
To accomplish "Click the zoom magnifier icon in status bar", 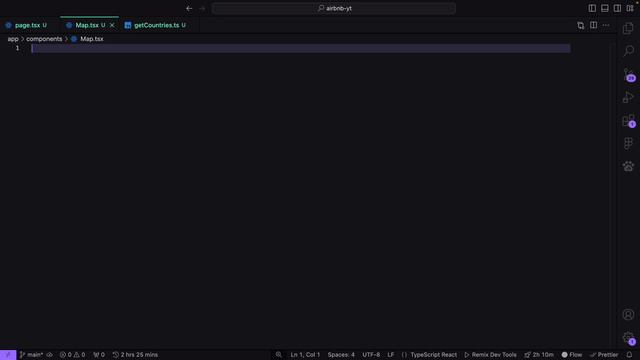I will (278, 355).
